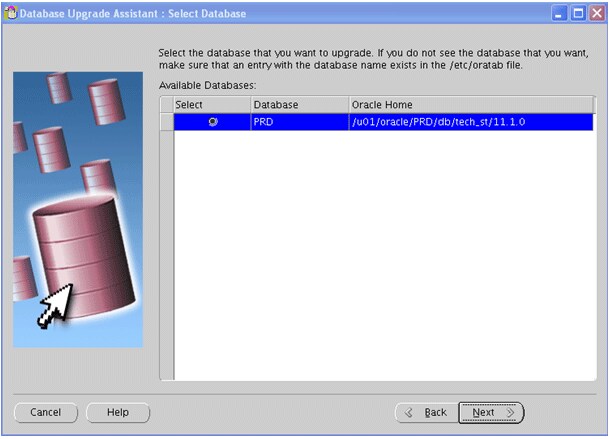Viewport: 610px width, 439px height.
Task: Click the Oracle Home column header
Action: click(x=471, y=105)
